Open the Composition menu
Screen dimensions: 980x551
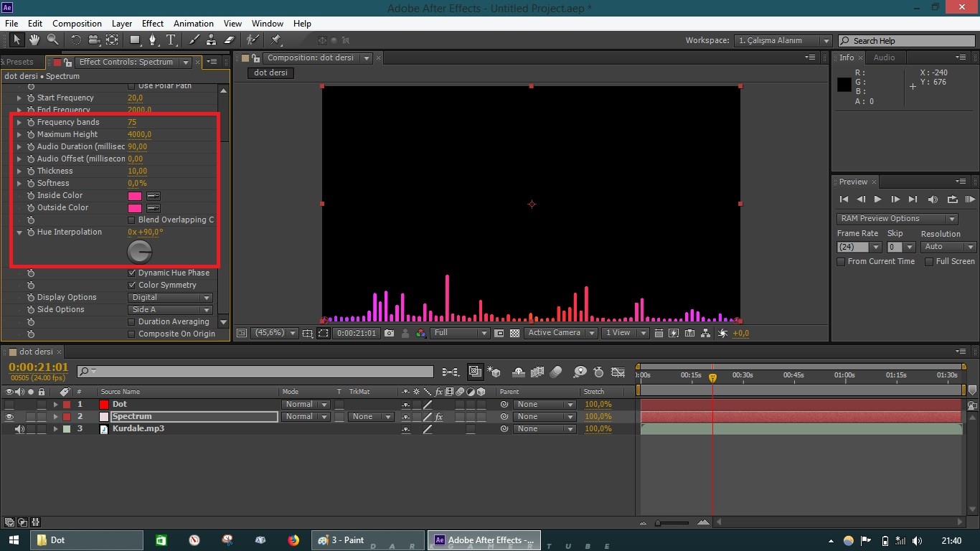pos(77,24)
